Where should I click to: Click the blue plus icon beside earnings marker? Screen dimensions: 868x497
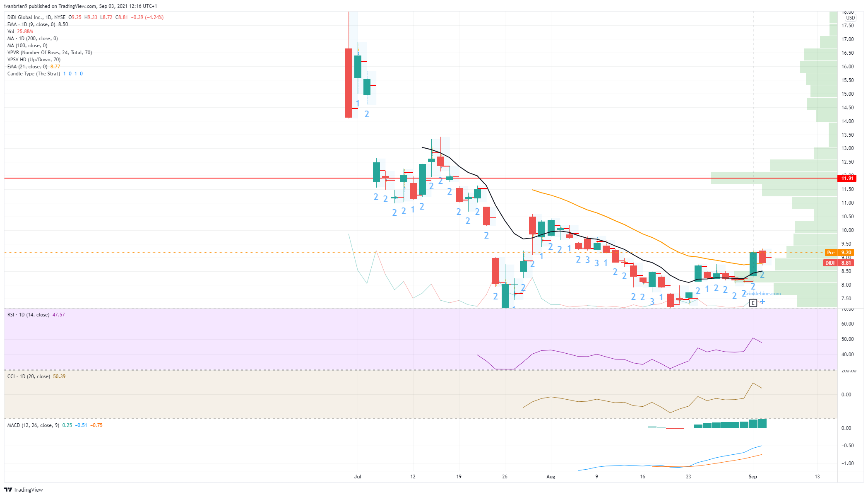pos(762,302)
